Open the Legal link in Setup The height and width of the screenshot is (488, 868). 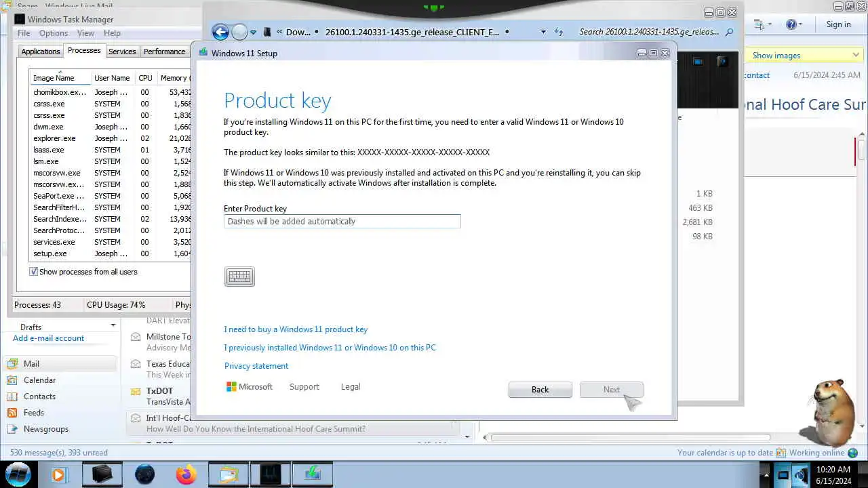click(351, 387)
